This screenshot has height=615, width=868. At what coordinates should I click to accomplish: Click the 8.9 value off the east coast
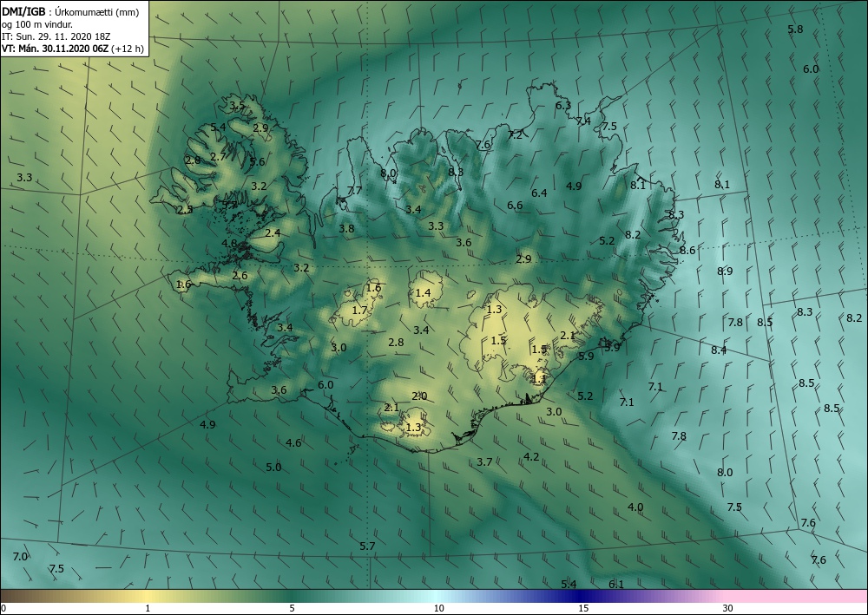pos(725,271)
